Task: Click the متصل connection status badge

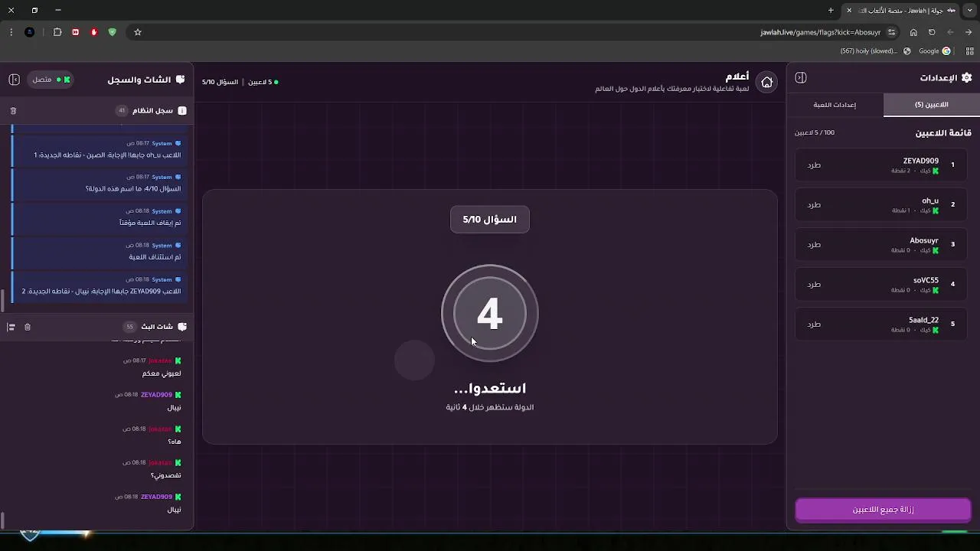Action: pyautogui.click(x=51, y=80)
